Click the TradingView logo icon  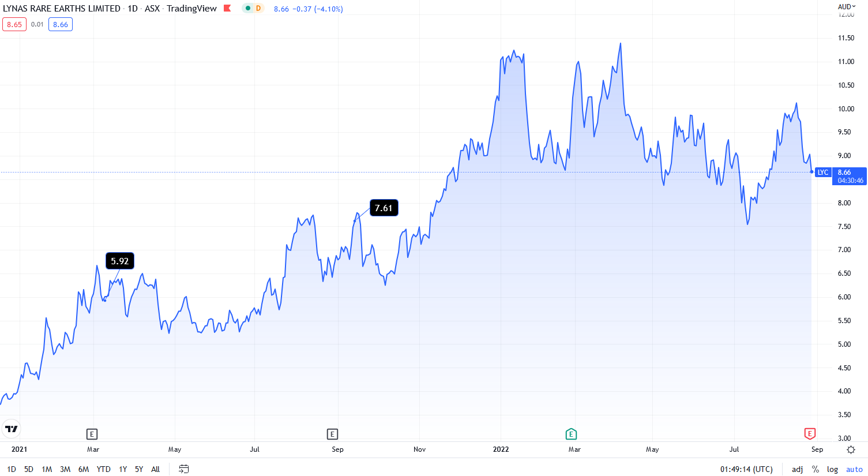click(12, 429)
